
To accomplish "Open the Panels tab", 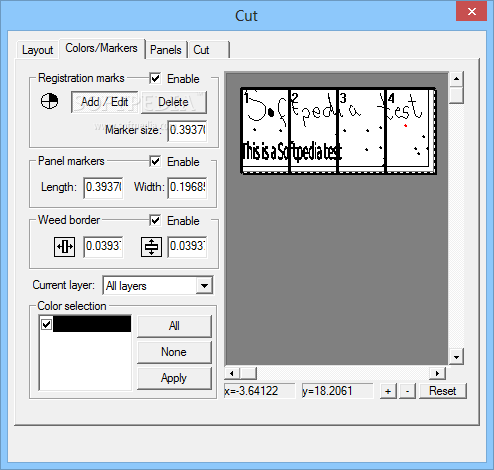I will (x=166, y=50).
